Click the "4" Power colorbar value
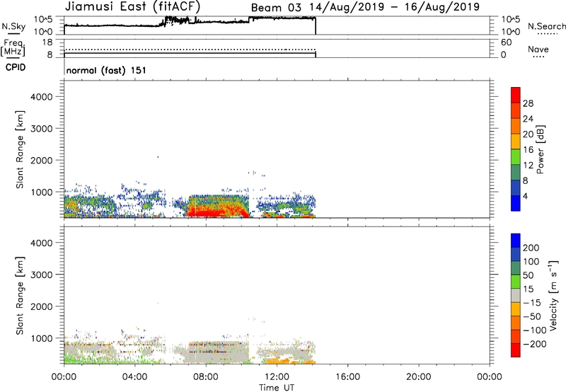566x392 pixels. [x=525, y=197]
